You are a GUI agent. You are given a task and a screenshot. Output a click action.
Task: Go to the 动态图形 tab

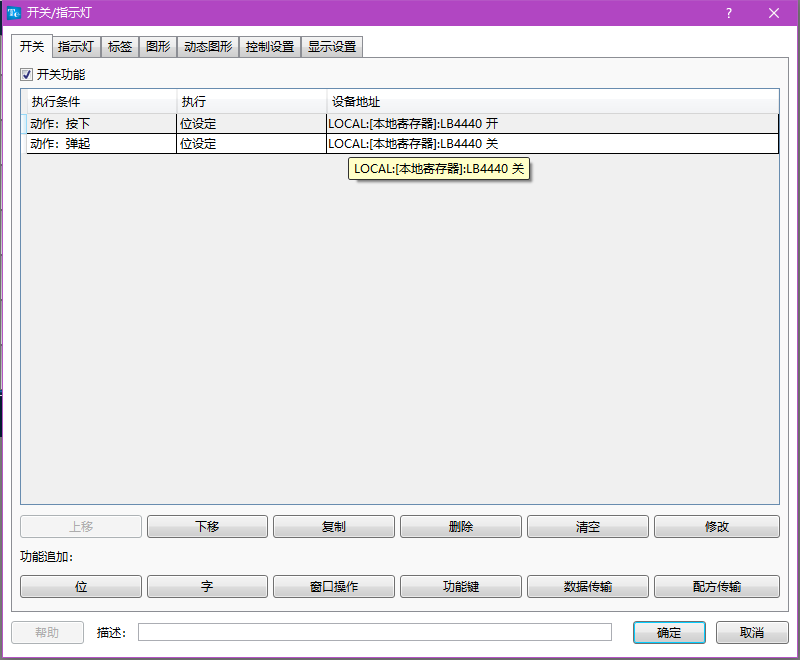click(208, 47)
